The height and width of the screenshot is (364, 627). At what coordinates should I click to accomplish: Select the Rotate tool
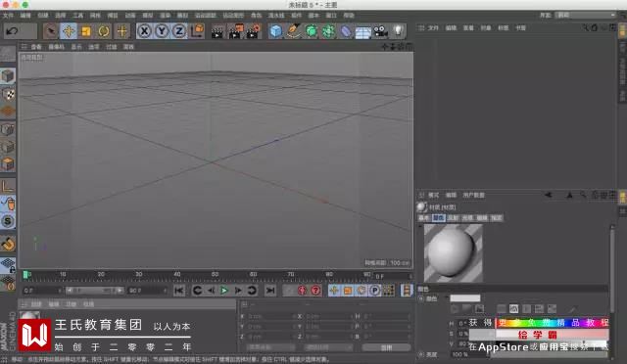tap(104, 30)
